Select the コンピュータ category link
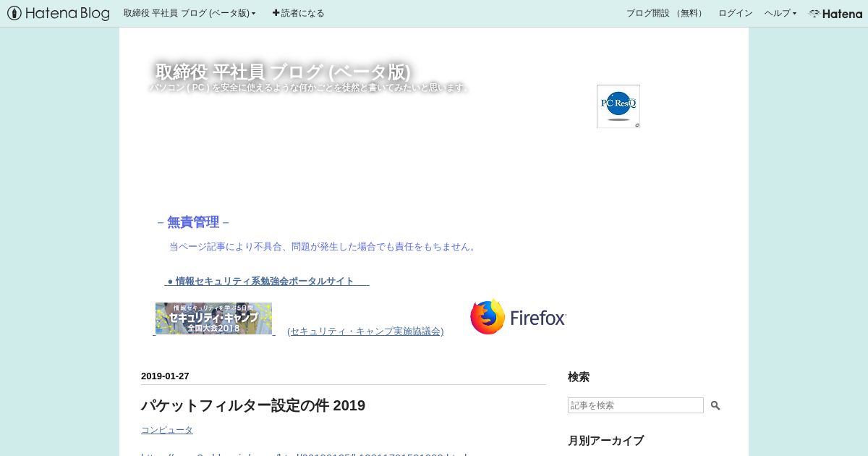Image resolution: width=868 pixels, height=456 pixels. click(x=167, y=430)
